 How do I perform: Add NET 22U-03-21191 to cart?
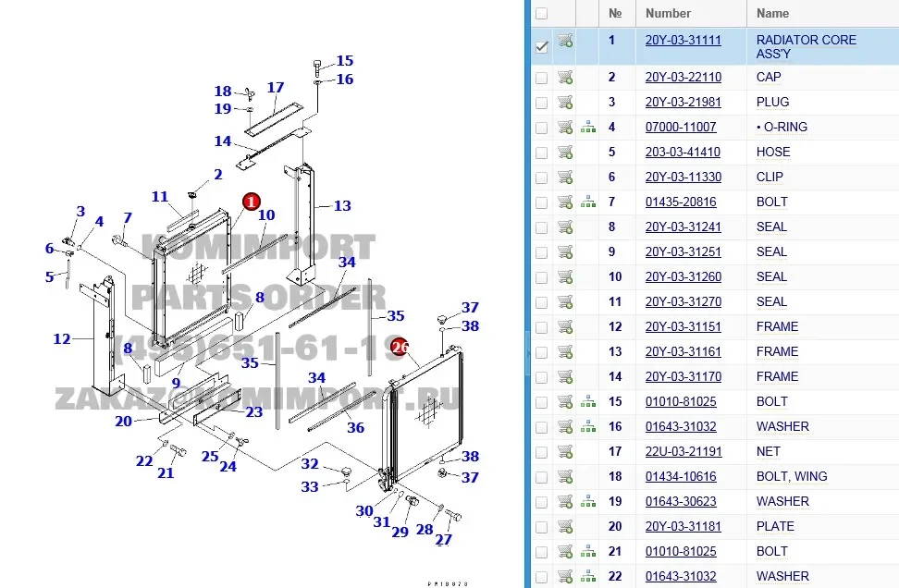point(565,451)
